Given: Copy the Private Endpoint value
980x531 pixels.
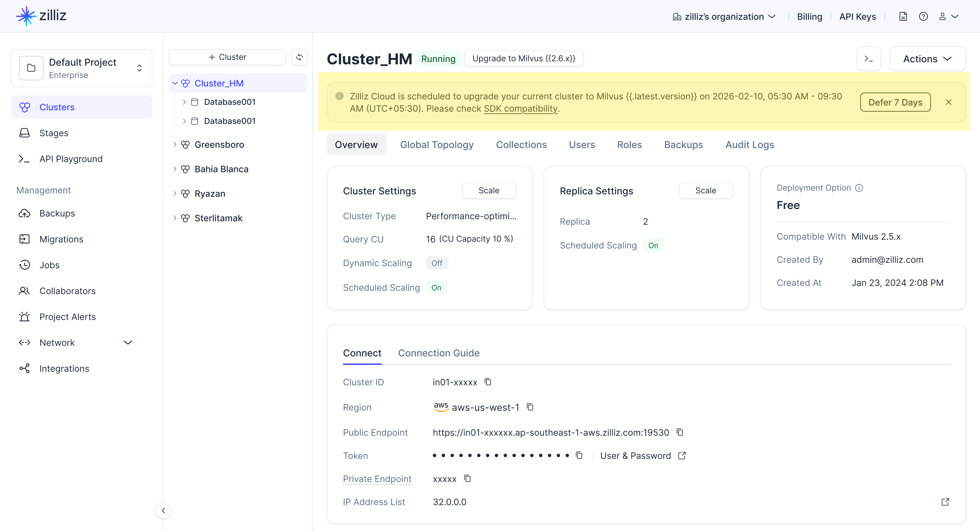Looking at the screenshot, I should (x=467, y=479).
